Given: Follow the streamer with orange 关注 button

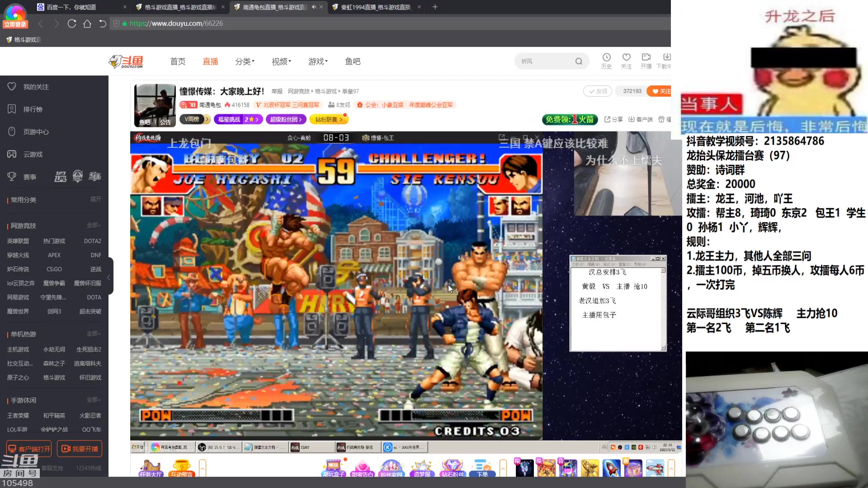Looking at the screenshot, I should tap(659, 91).
